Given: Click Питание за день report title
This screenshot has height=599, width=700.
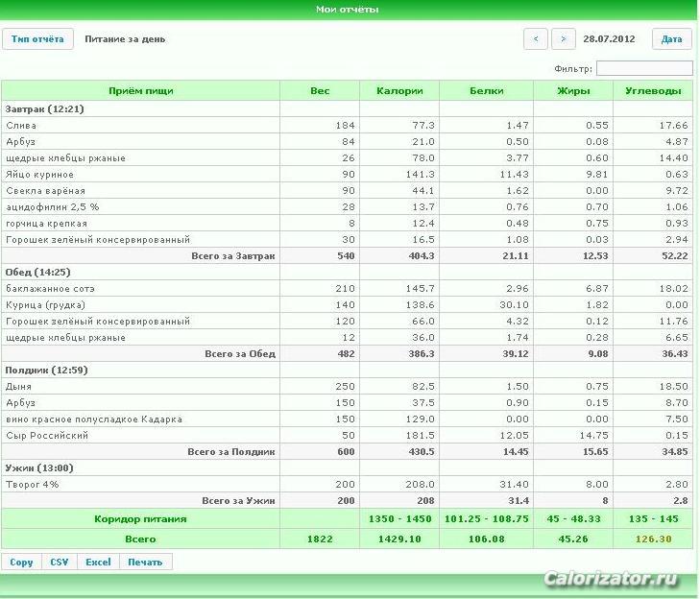Looking at the screenshot, I should click(x=125, y=39).
